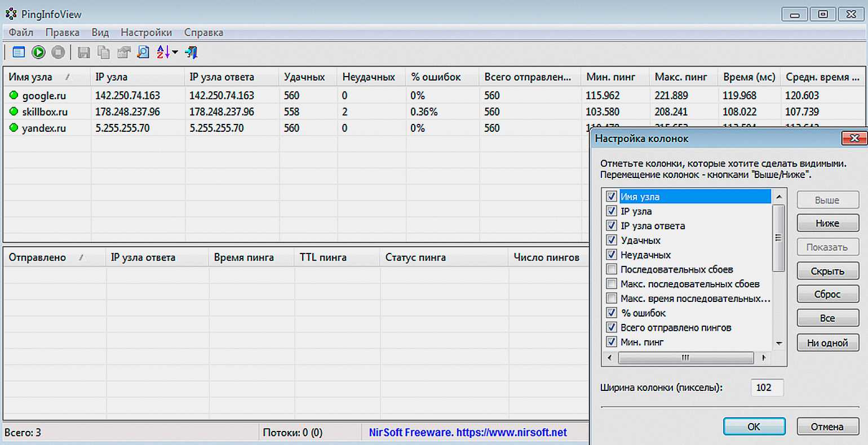This screenshot has width=868, height=445.
Task: Uncheck the 'IP узла' column checkbox
Action: click(612, 211)
